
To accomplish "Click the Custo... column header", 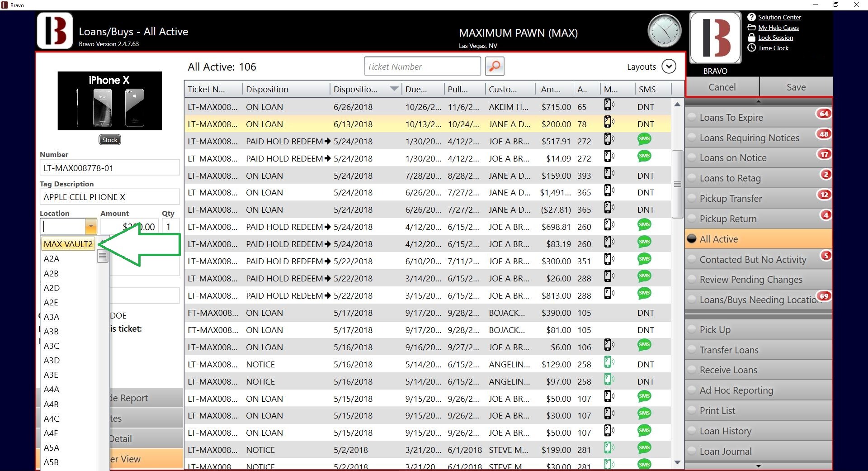I will tap(509, 89).
